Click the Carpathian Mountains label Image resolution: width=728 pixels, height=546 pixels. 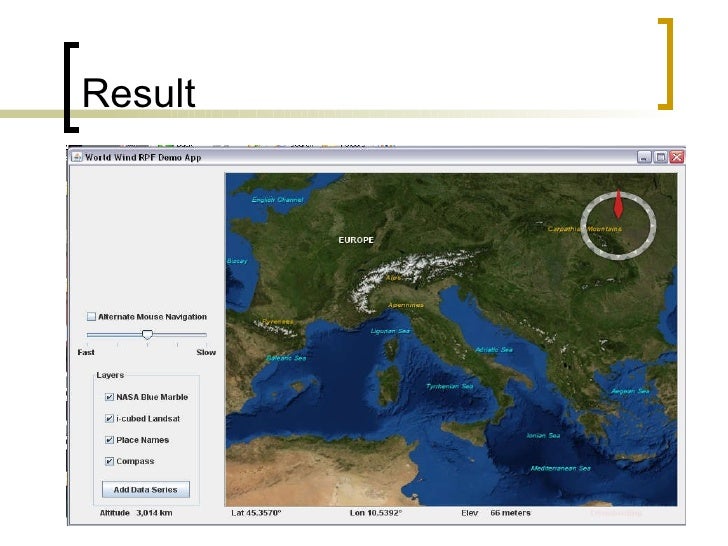(x=585, y=229)
